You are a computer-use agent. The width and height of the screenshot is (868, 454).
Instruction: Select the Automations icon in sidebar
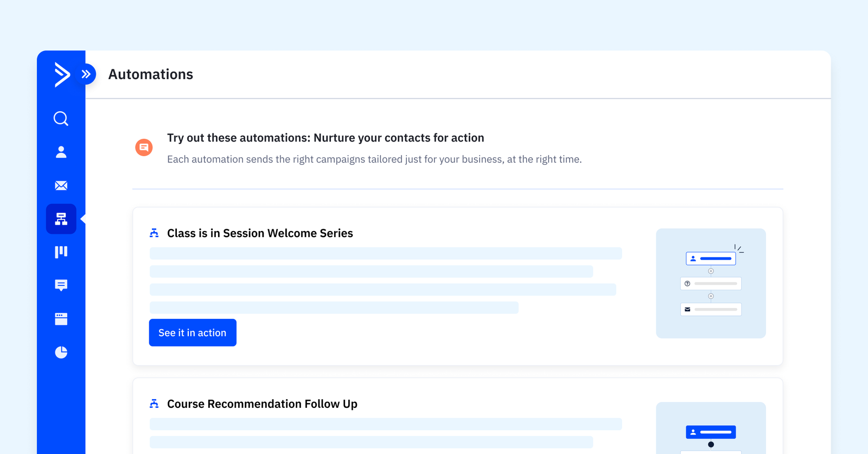pos(61,219)
